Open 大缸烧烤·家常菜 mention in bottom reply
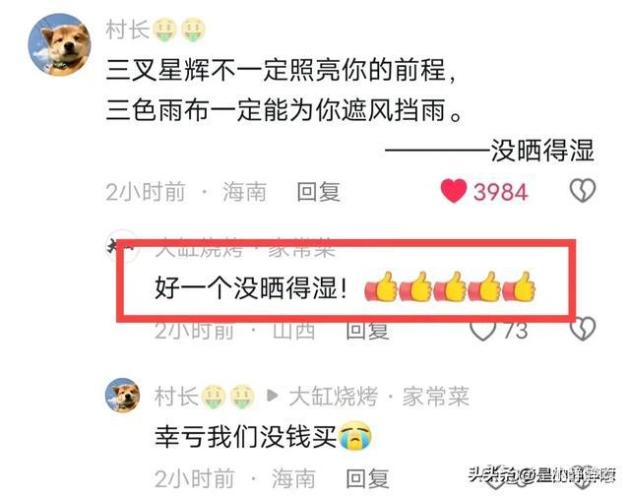This screenshot has width=630, height=497. coord(379,396)
